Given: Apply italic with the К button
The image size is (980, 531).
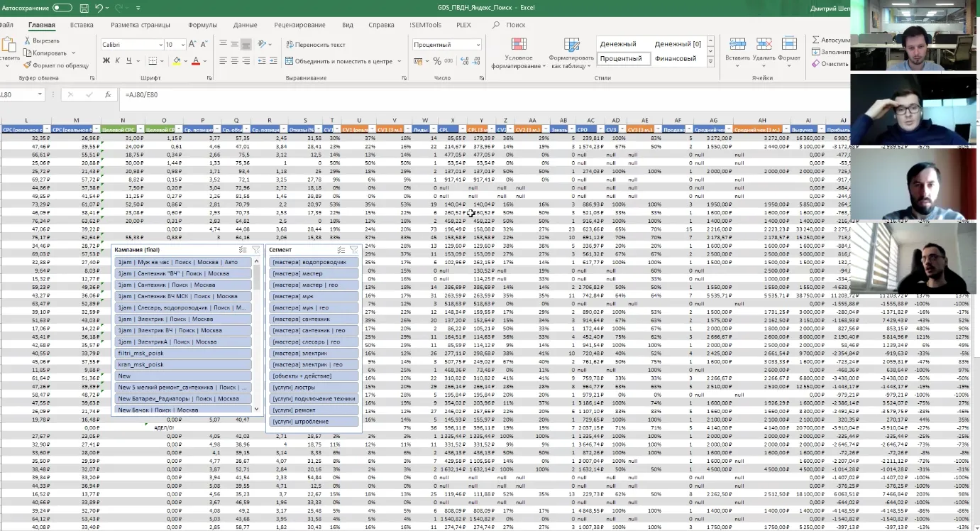Looking at the screenshot, I should pyautogui.click(x=118, y=60).
